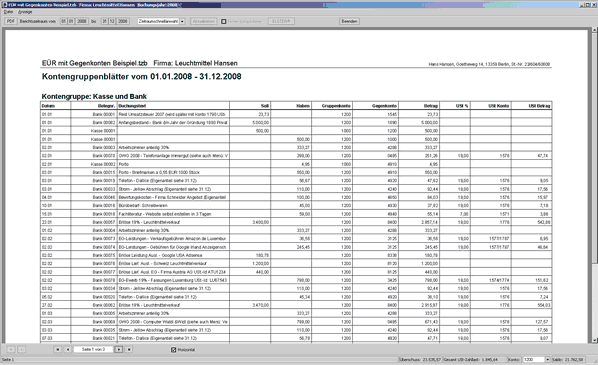Screen dimensions: 598x365
Task: Open the Zeitraumschnellauswahl dropdown
Action: click(161, 21)
